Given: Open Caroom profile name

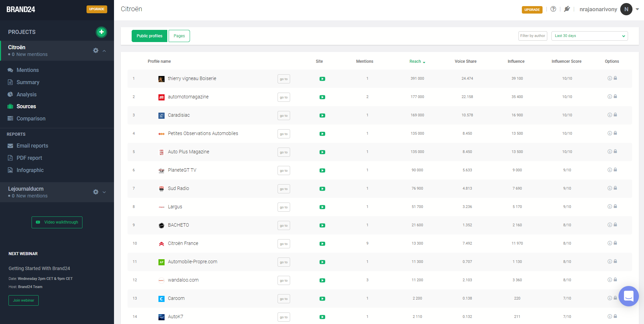Looking at the screenshot, I should (x=176, y=298).
